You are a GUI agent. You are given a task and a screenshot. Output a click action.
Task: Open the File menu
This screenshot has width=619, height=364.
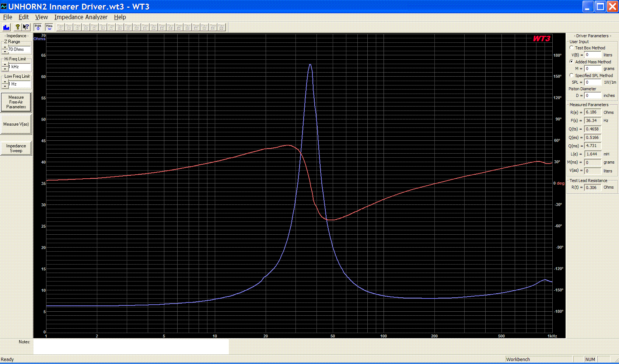pyautogui.click(x=8, y=17)
